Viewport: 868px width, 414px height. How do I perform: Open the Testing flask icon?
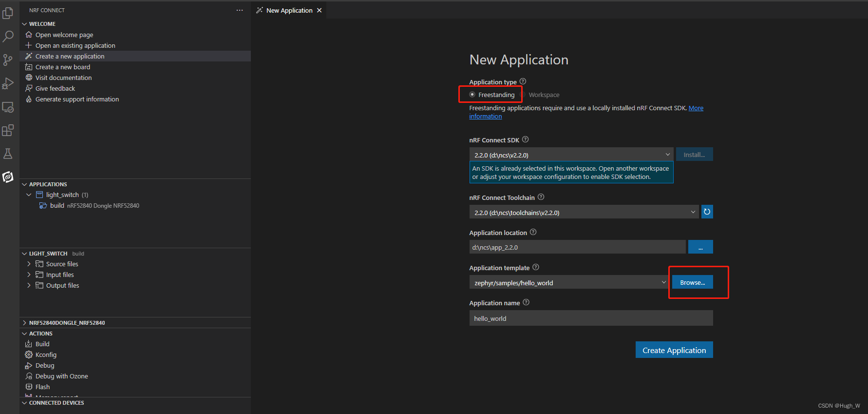click(8, 154)
